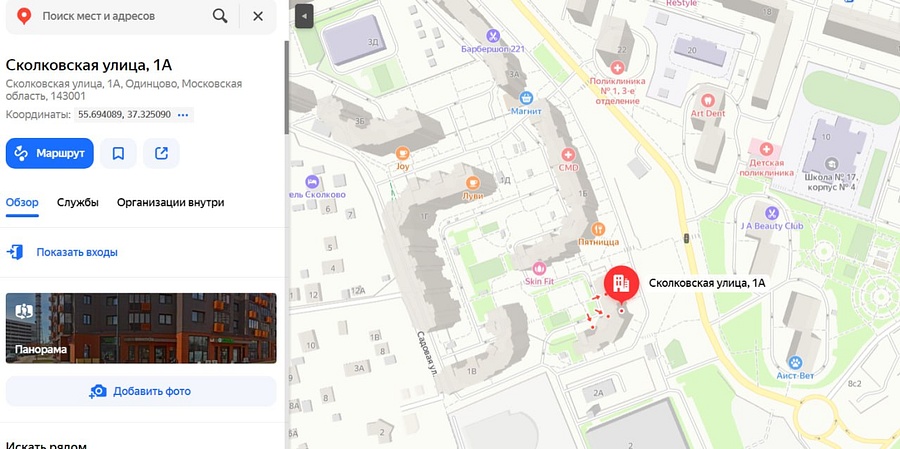
Task: Share the place with the share icon
Action: pyautogui.click(x=161, y=153)
